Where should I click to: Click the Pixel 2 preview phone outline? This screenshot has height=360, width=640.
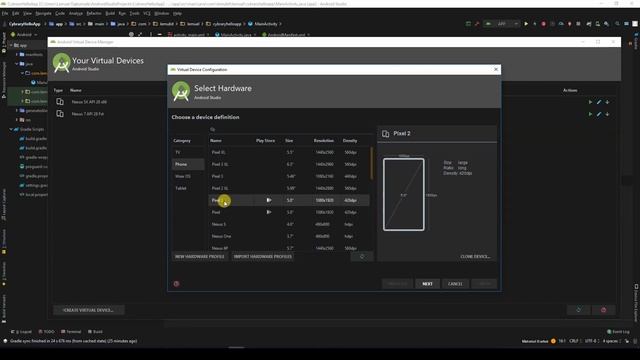coord(403,195)
